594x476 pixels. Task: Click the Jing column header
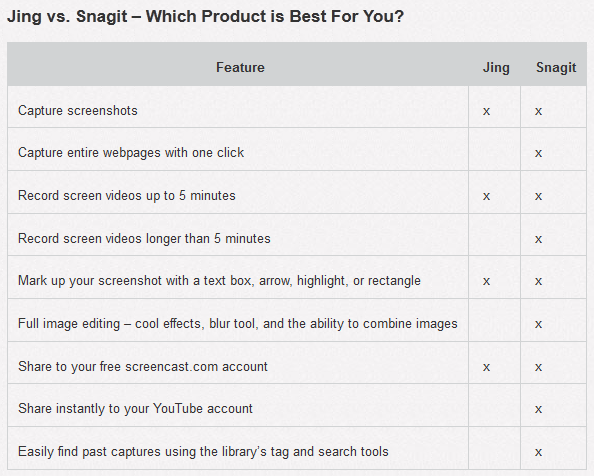click(x=496, y=68)
